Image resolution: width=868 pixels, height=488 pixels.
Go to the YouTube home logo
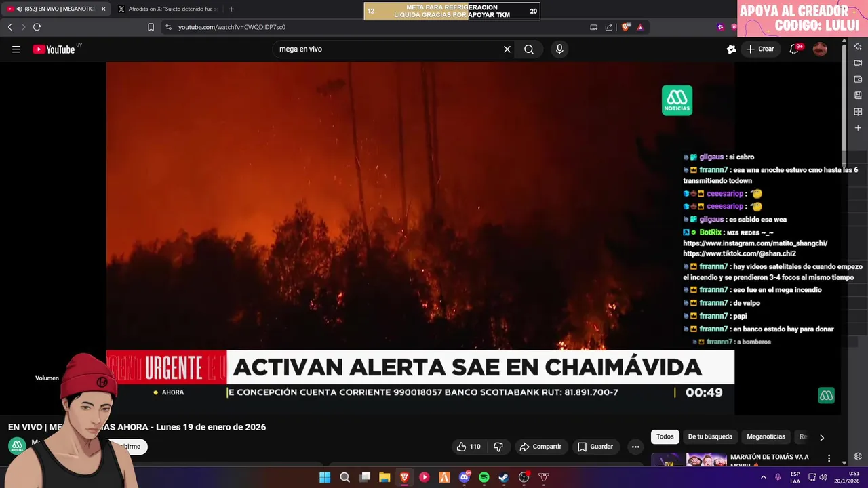[54, 49]
